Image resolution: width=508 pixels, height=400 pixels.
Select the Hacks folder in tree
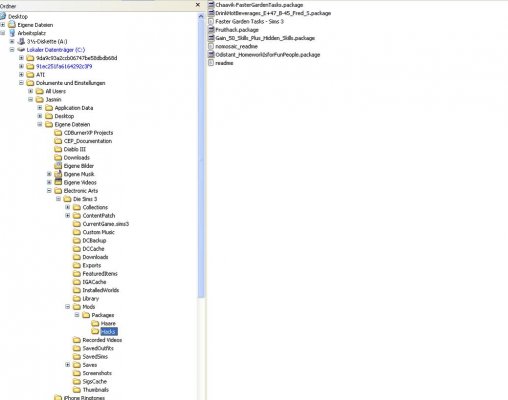click(x=109, y=332)
